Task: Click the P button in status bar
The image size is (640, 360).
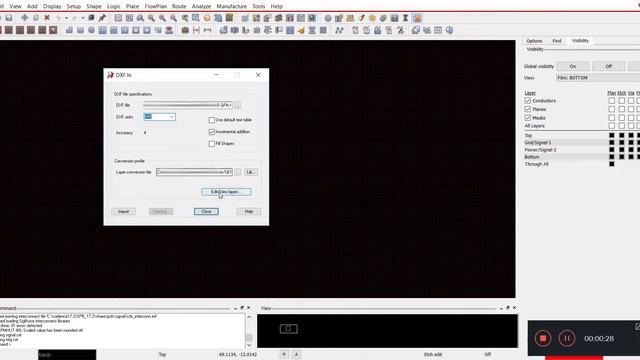Action: pyautogui.click(x=284, y=354)
